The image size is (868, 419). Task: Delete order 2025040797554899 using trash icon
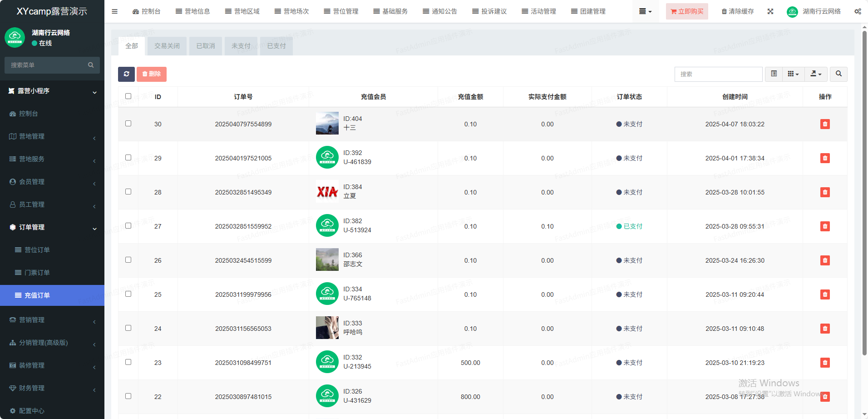pos(825,124)
